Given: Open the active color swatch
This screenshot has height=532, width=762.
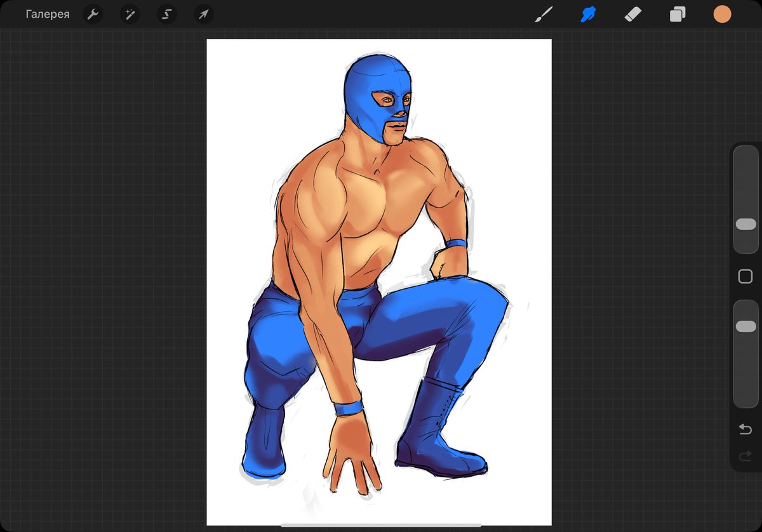Looking at the screenshot, I should (x=722, y=14).
